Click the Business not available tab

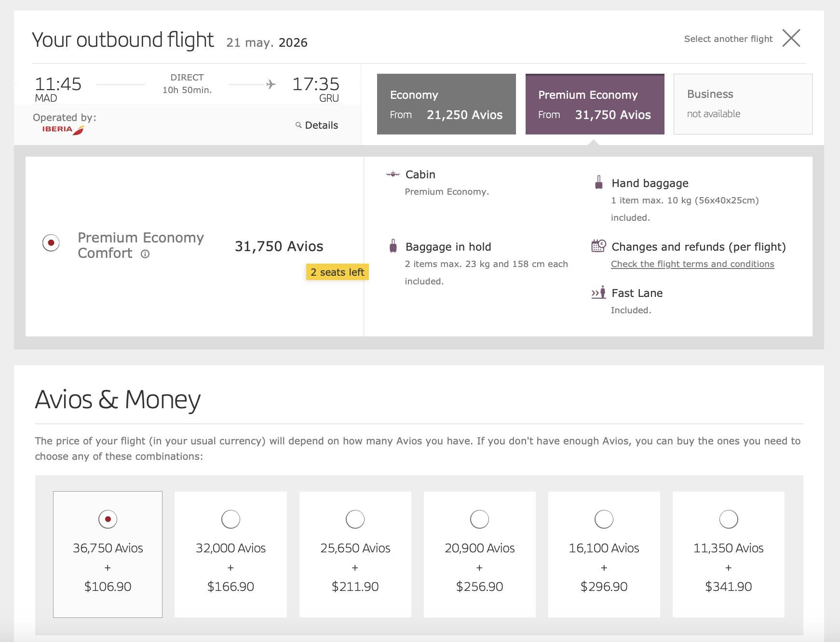(743, 104)
